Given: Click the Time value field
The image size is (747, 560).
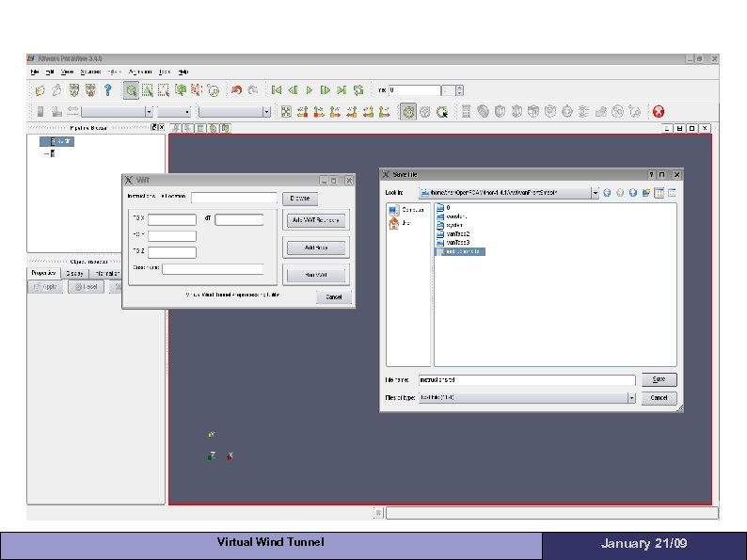Looking at the screenshot, I should [415, 90].
